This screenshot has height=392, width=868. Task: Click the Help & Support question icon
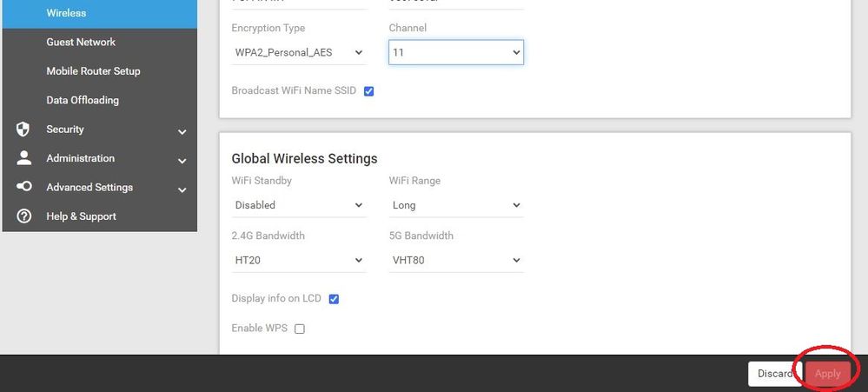(x=24, y=216)
